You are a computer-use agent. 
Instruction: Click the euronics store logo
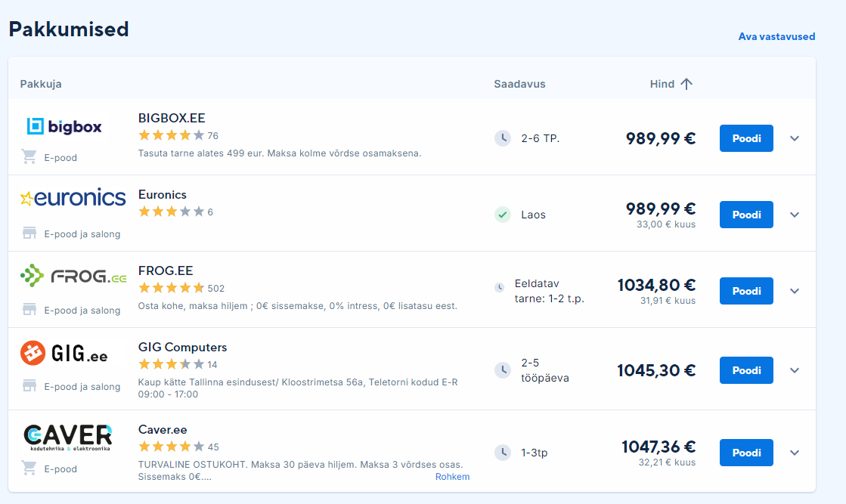click(x=73, y=198)
